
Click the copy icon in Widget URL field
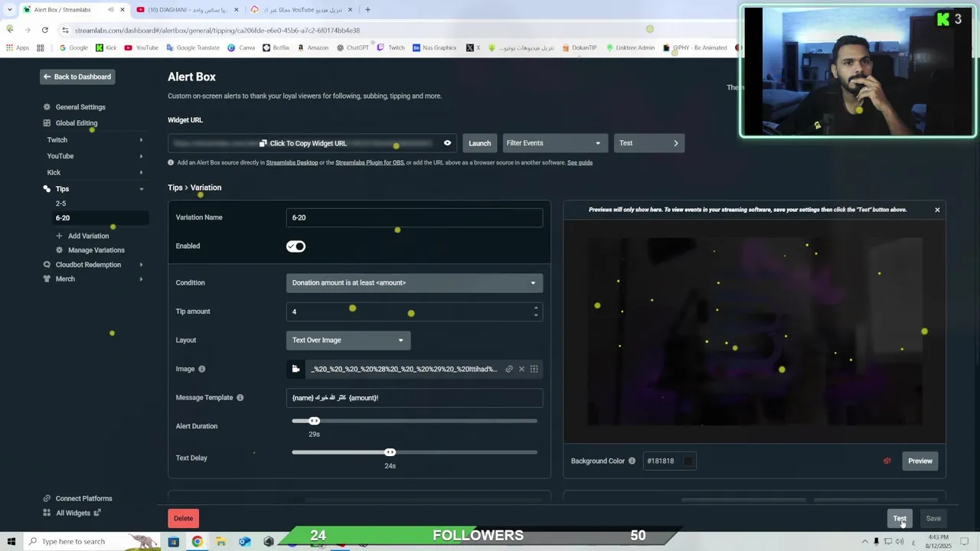263,143
